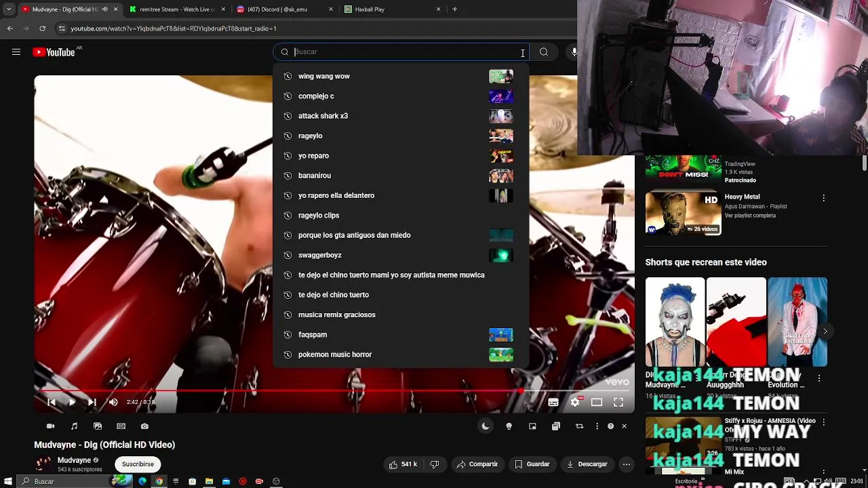Image resolution: width=868 pixels, height=488 pixels.
Task: Go back in browser history
Action: (9, 28)
